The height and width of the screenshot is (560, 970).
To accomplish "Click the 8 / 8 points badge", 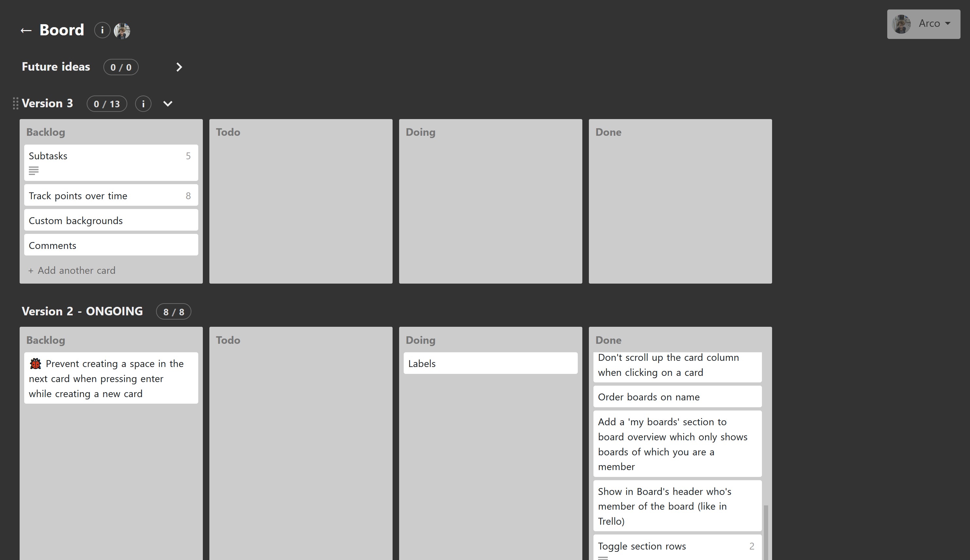I will pyautogui.click(x=173, y=311).
